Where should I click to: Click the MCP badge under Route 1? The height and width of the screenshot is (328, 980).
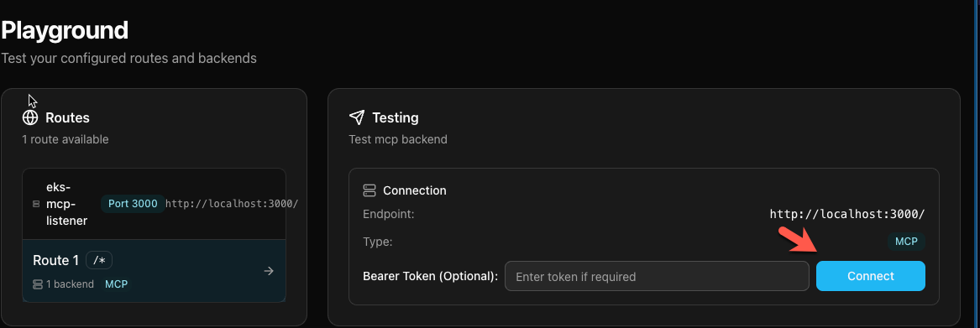pyautogui.click(x=116, y=284)
